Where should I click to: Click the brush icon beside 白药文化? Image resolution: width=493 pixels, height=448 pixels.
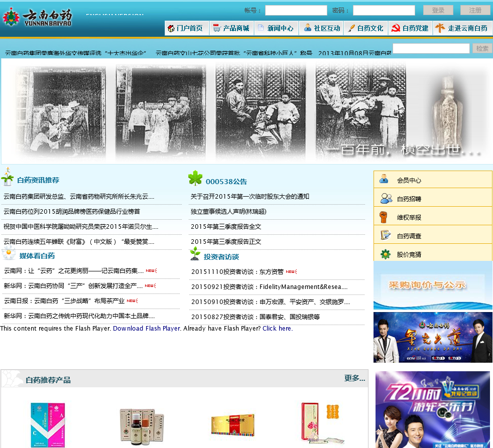coord(351,29)
